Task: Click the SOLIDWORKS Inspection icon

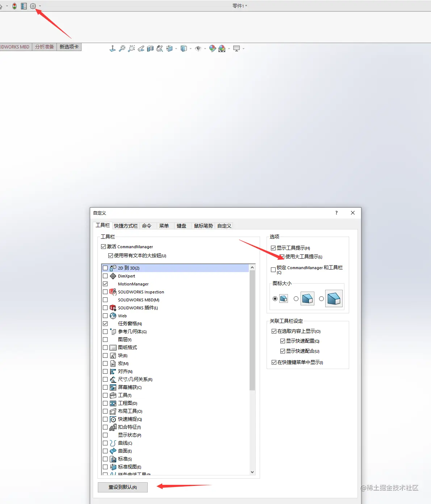Action: (x=113, y=292)
